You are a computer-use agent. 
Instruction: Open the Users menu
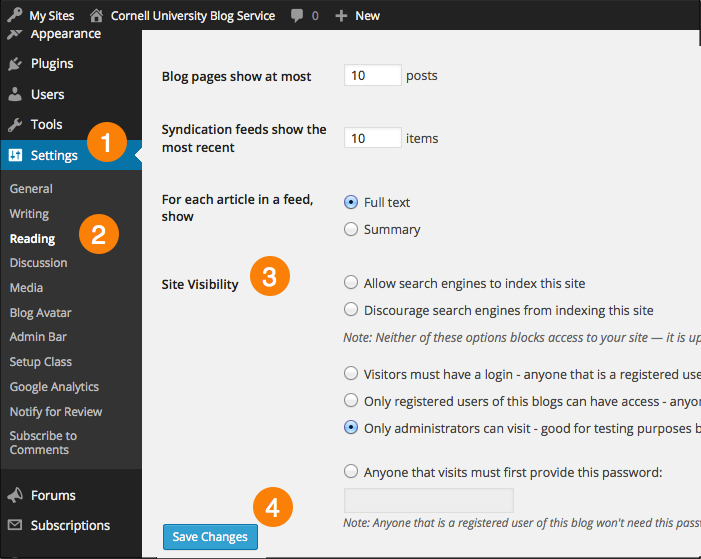pos(47,94)
